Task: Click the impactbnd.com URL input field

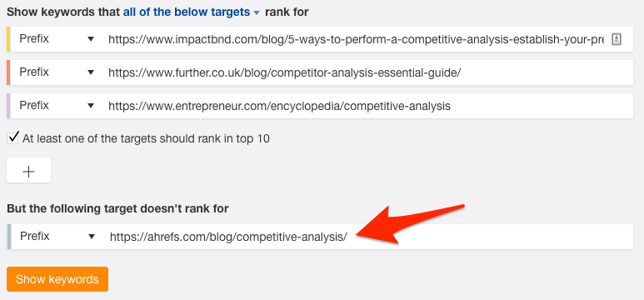Action: click(357, 39)
